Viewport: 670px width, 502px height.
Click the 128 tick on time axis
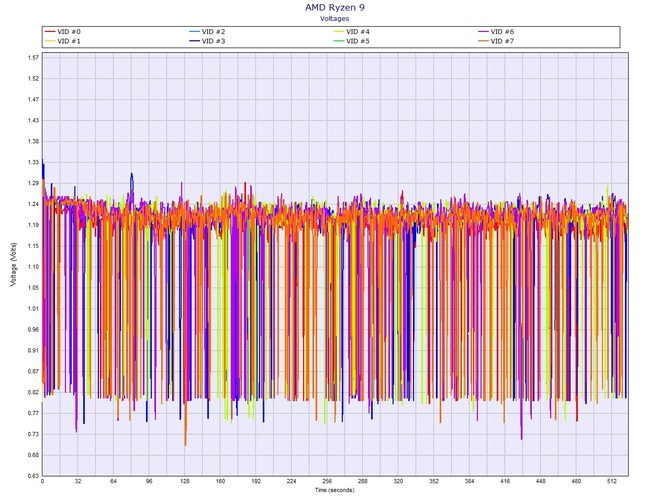[185, 481]
